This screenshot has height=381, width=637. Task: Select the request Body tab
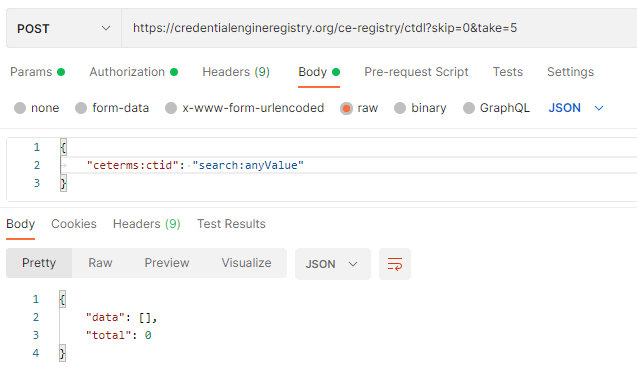click(319, 72)
